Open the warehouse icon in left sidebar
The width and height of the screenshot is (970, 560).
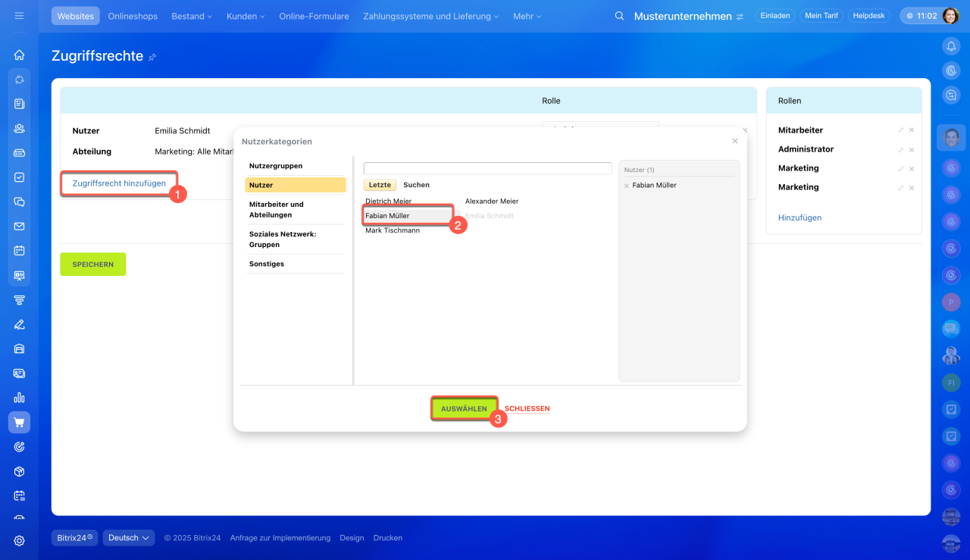pos(19,349)
